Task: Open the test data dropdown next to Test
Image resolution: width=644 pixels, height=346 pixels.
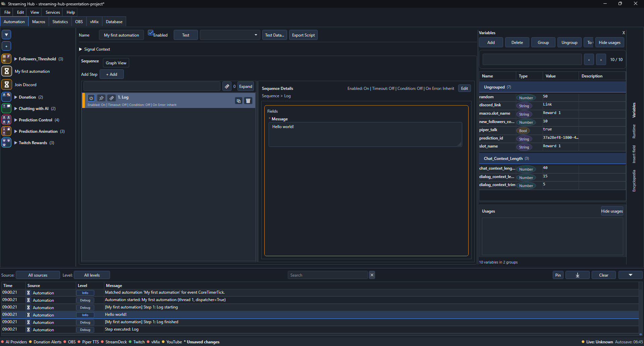Action: pyautogui.click(x=230, y=35)
